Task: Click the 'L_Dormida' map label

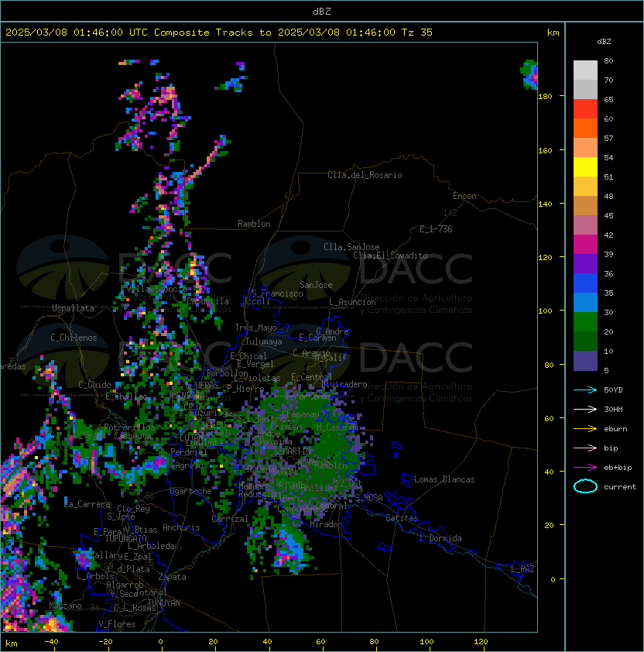Action: point(440,538)
